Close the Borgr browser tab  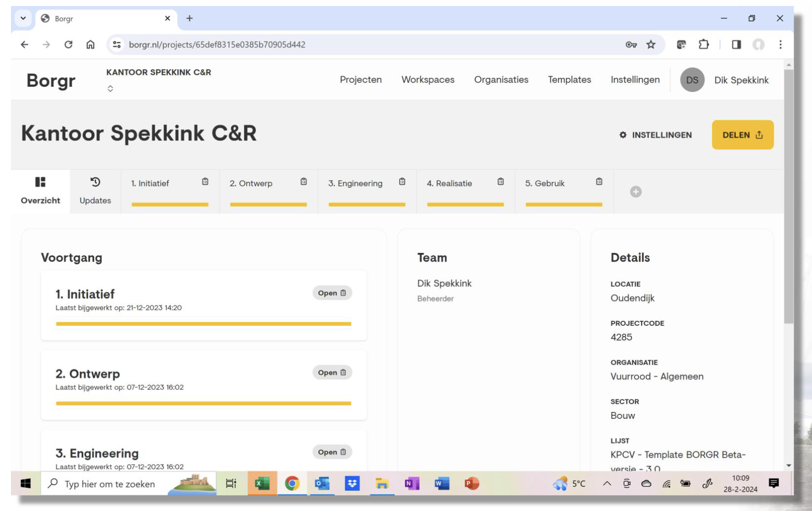point(167,18)
